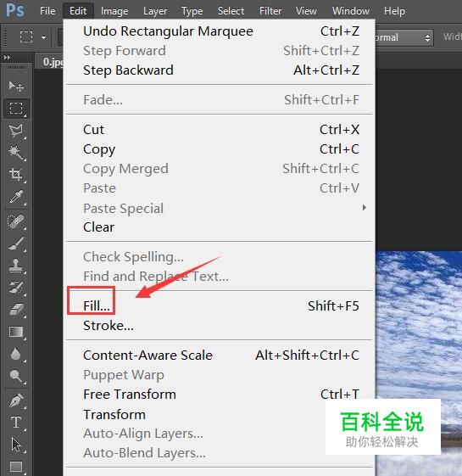The image size is (462, 476).
Task: Select the Brush tool
Action: (16, 244)
